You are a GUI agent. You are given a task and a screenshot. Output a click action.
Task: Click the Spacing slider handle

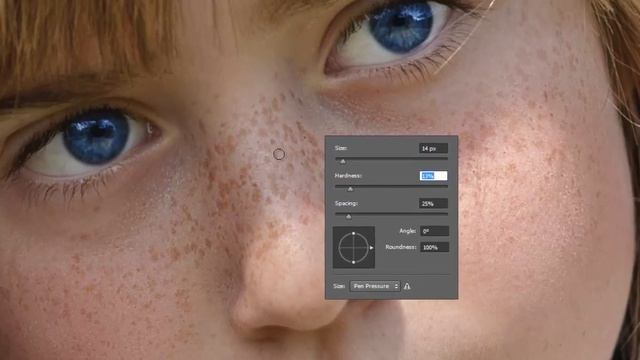(349, 217)
